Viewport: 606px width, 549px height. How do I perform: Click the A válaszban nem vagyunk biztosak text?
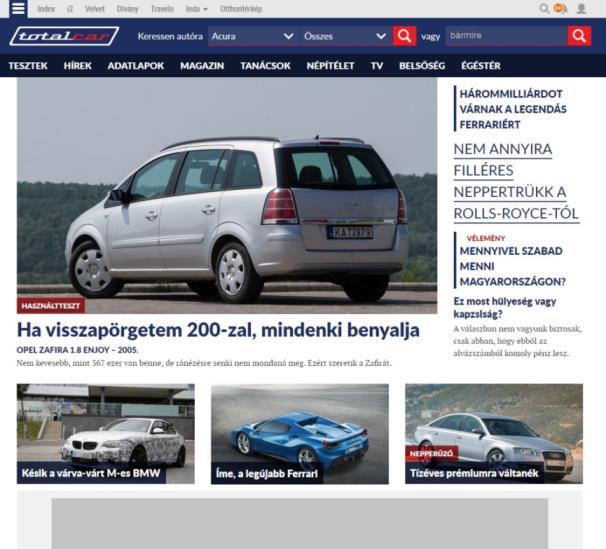(517, 341)
